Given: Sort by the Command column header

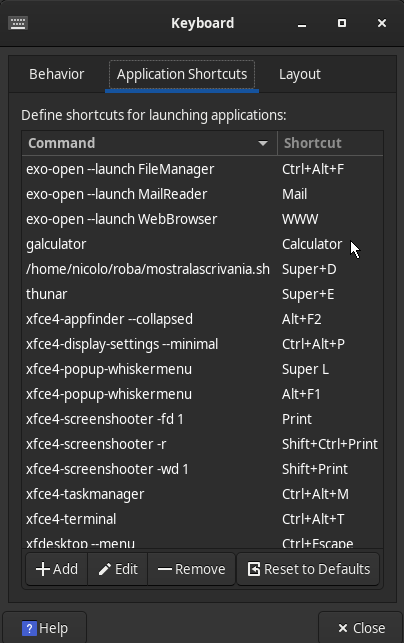Looking at the screenshot, I should (x=150, y=143).
